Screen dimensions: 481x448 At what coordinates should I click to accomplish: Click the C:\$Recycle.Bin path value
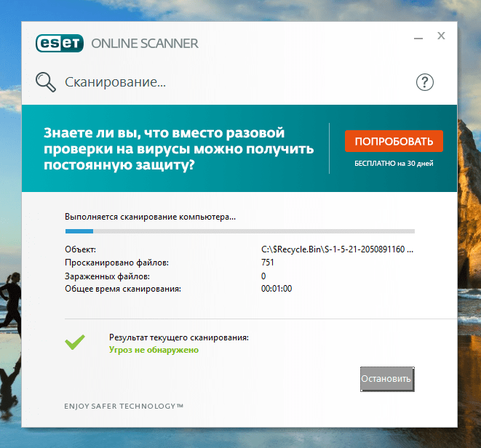pos(338,249)
